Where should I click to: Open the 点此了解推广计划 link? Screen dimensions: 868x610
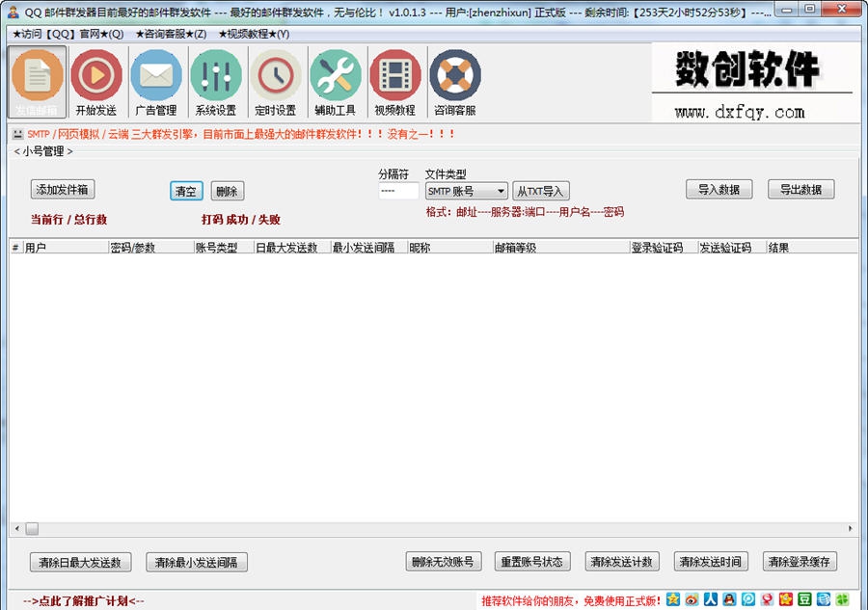[83, 600]
